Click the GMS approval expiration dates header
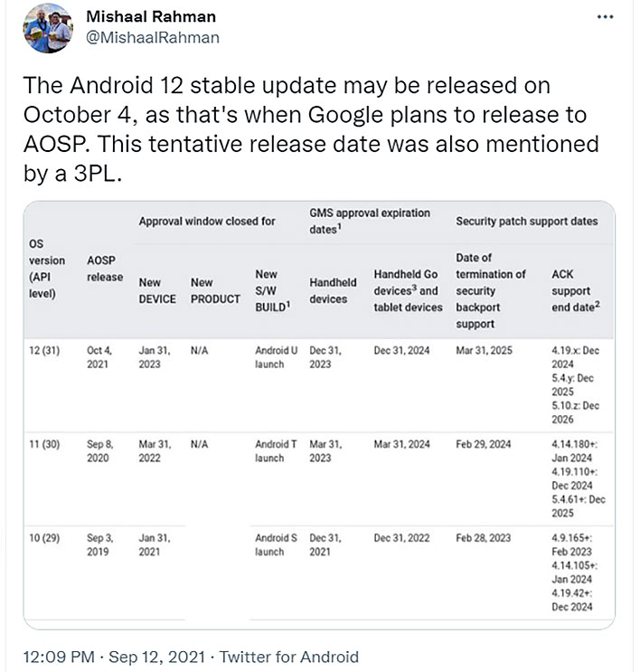 click(x=370, y=222)
